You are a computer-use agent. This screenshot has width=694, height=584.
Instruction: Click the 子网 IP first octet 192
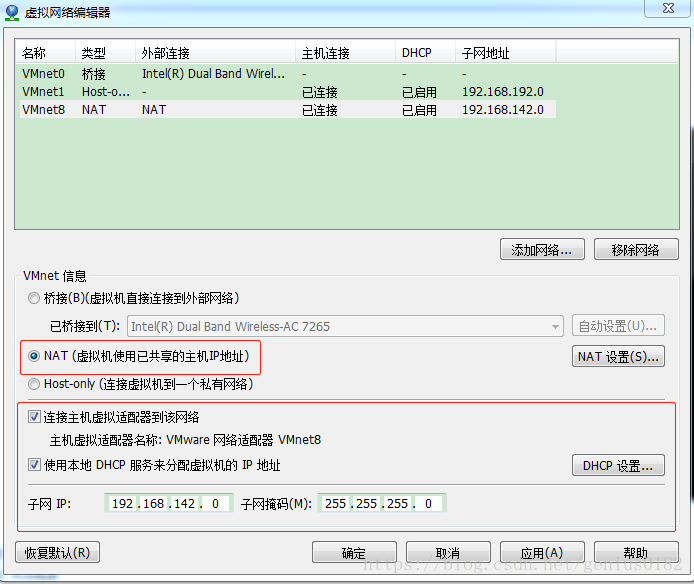pyautogui.click(x=123, y=503)
